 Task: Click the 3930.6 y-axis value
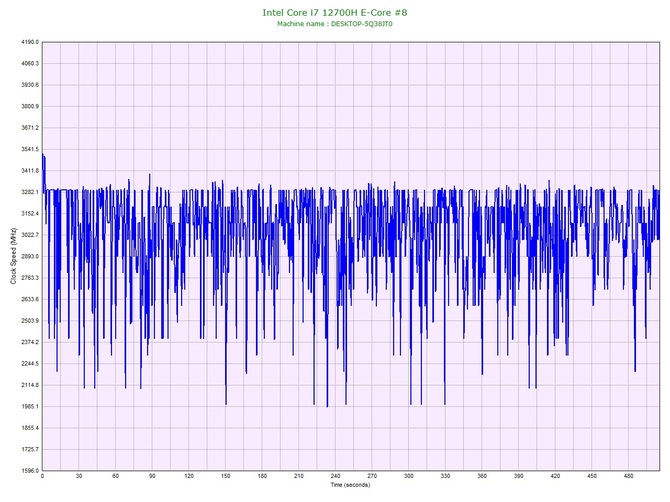[x=30, y=85]
